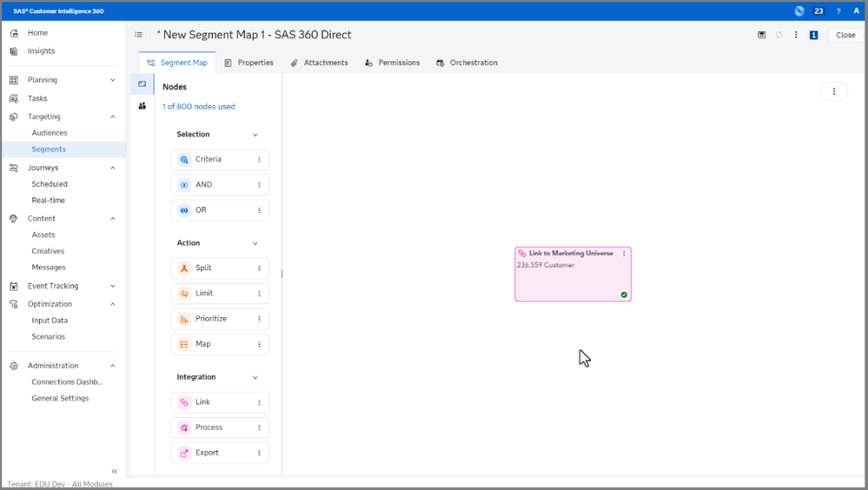Show the people panel icon
The height and width of the screenshot is (490, 868).
click(x=142, y=106)
